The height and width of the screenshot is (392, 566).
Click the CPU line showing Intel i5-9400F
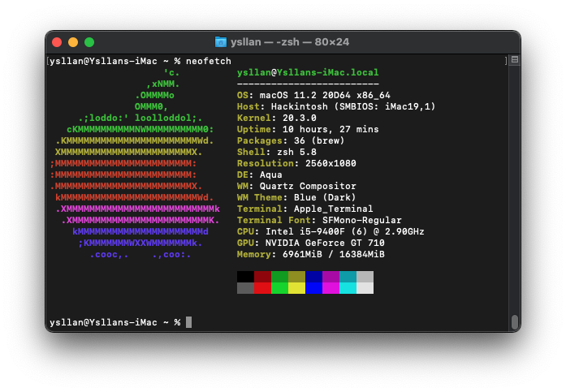point(331,231)
